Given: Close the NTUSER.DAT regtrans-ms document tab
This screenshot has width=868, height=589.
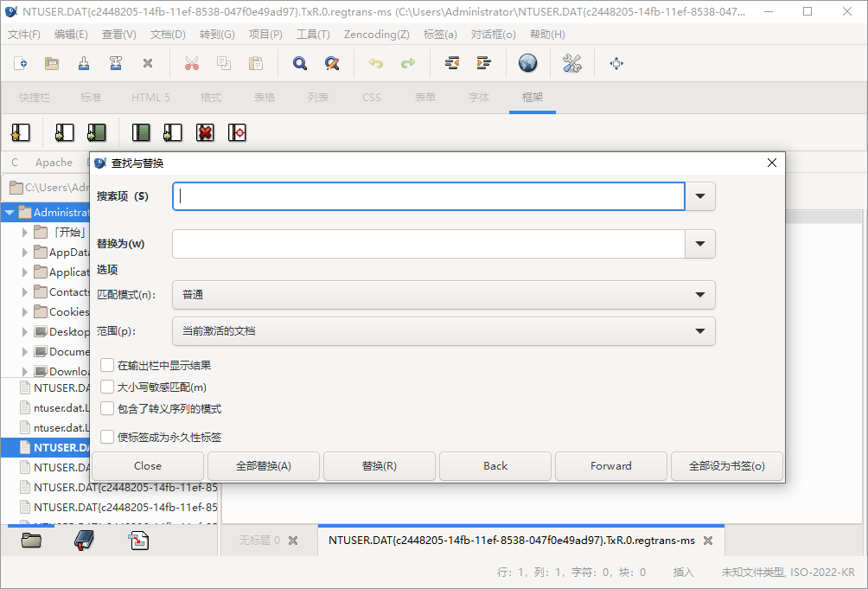Looking at the screenshot, I should click(708, 541).
